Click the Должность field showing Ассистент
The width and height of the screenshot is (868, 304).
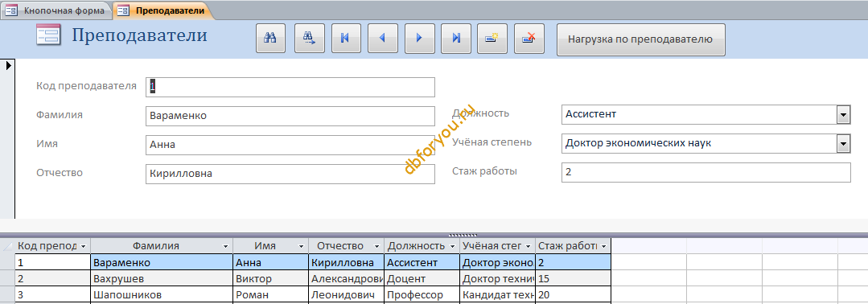click(x=698, y=115)
